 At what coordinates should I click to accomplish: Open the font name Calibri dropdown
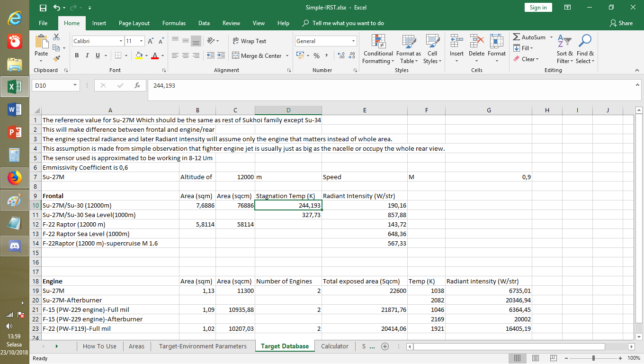tap(121, 41)
